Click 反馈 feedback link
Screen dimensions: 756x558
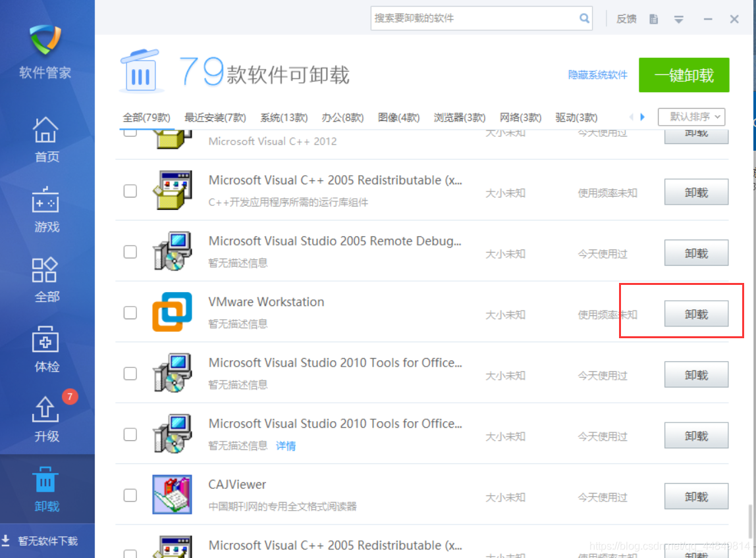tap(626, 19)
